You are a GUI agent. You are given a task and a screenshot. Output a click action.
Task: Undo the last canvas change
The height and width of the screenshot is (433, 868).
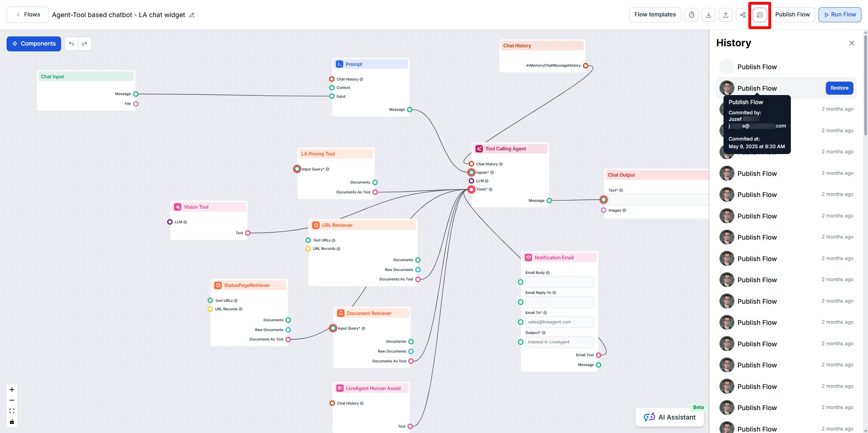tap(71, 43)
